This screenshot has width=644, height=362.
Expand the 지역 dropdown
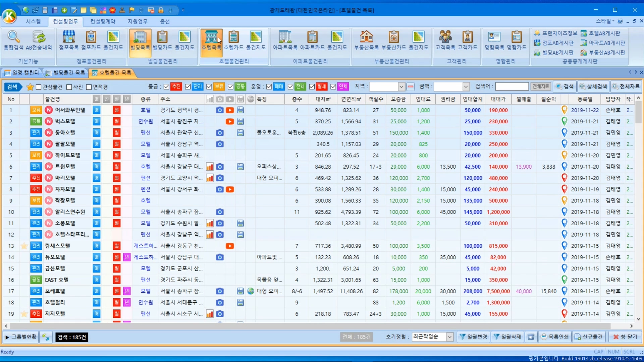pyautogui.click(x=401, y=87)
